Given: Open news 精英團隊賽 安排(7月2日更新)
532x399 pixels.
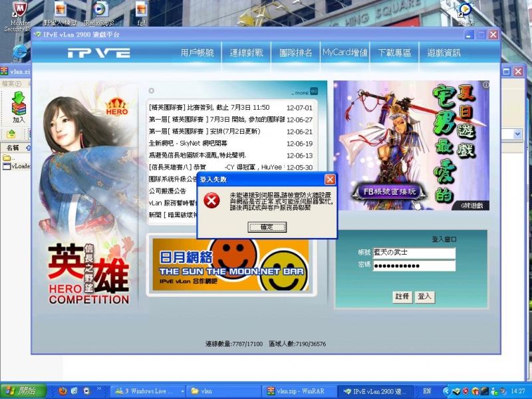Looking at the screenshot, I should pyautogui.click(x=204, y=131).
